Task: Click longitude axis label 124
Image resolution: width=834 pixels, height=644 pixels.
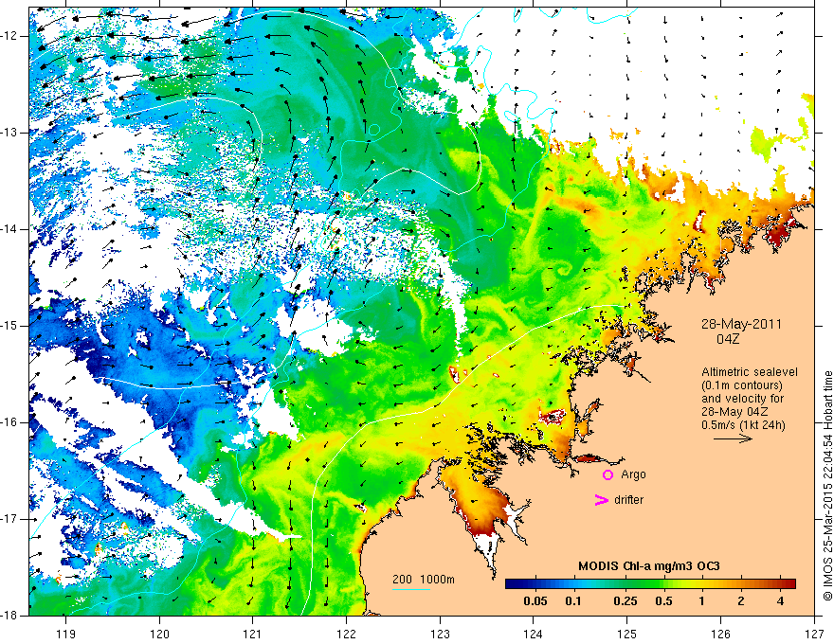Action: pos(534,634)
